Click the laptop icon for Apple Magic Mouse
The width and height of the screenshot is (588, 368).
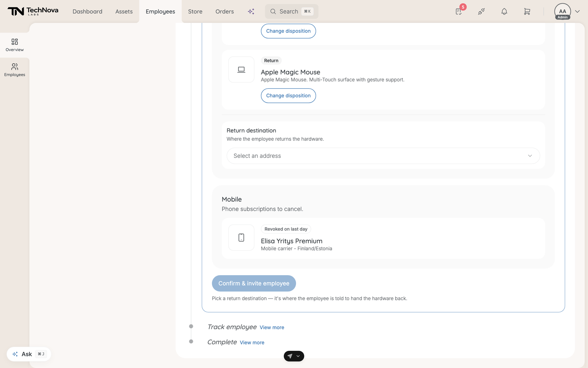pyautogui.click(x=241, y=70)
